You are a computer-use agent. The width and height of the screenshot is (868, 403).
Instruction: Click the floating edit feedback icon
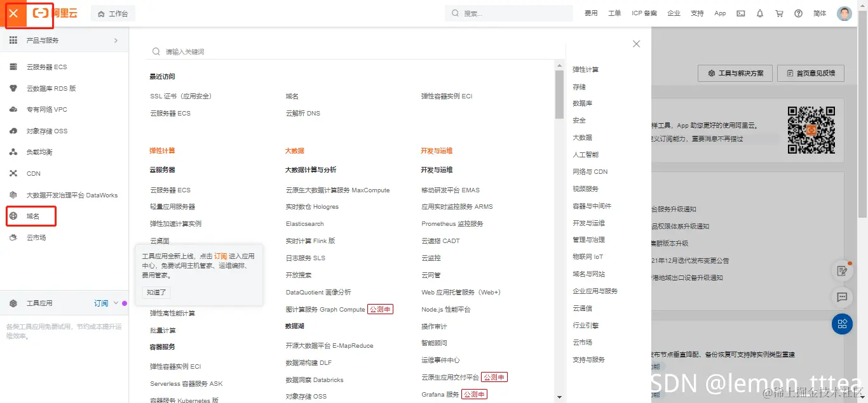point(843,271)
